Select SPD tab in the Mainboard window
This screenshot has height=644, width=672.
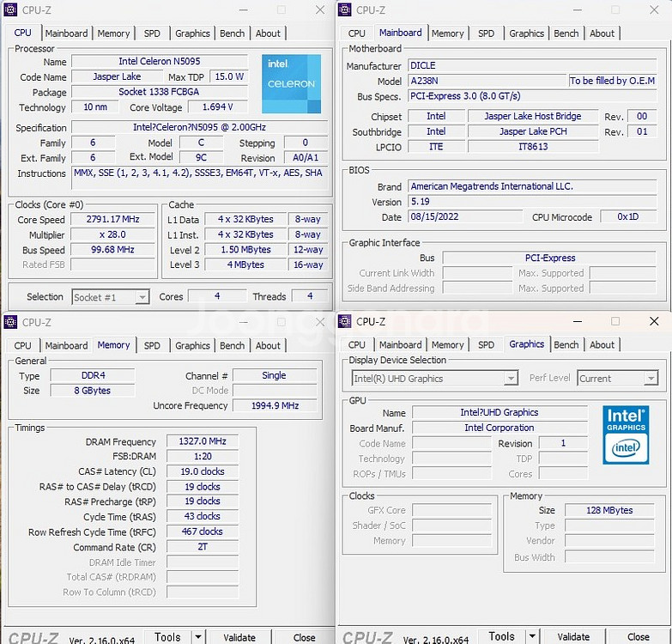coord(486,33)
